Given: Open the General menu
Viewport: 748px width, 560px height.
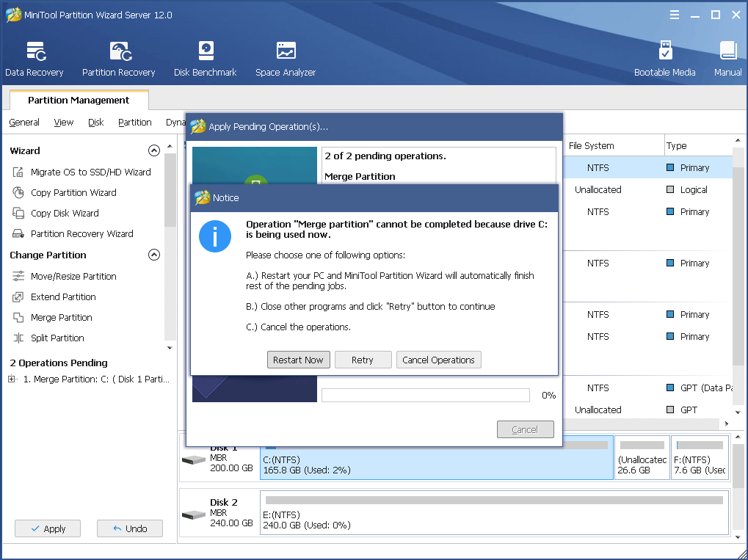Looking at the screenshot, I should coord(24,122).
